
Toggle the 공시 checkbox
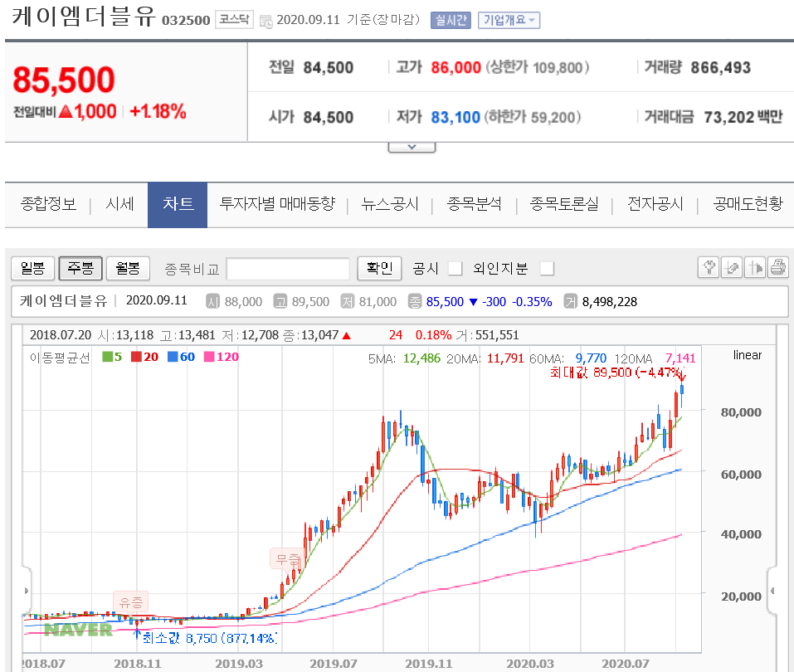pyautogui.click(x=455, y=269)
